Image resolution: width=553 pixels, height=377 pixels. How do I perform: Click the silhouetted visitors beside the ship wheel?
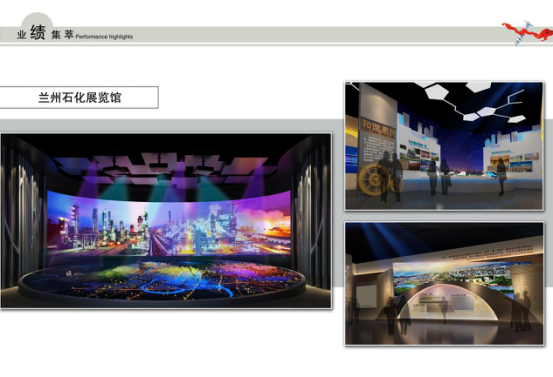click(391, 176)
